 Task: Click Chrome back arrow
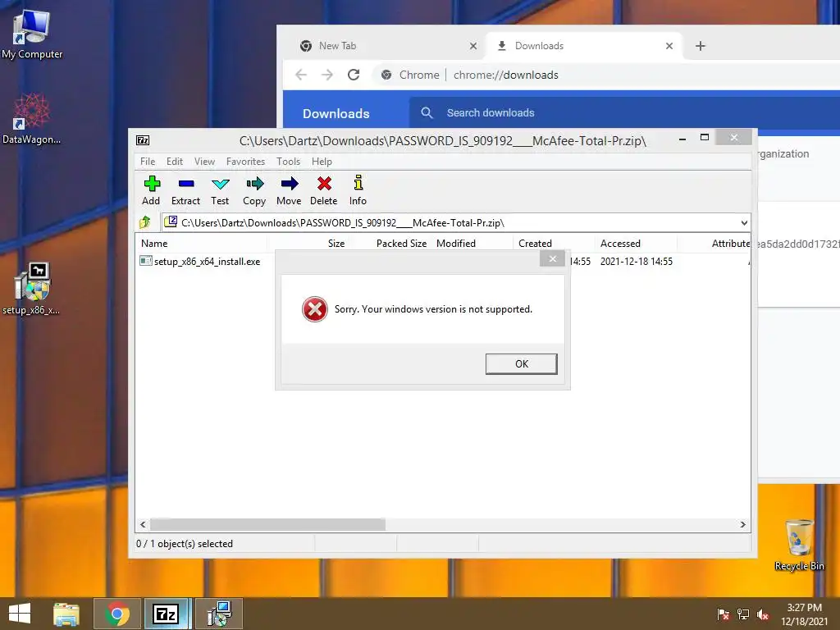point(301,75)
